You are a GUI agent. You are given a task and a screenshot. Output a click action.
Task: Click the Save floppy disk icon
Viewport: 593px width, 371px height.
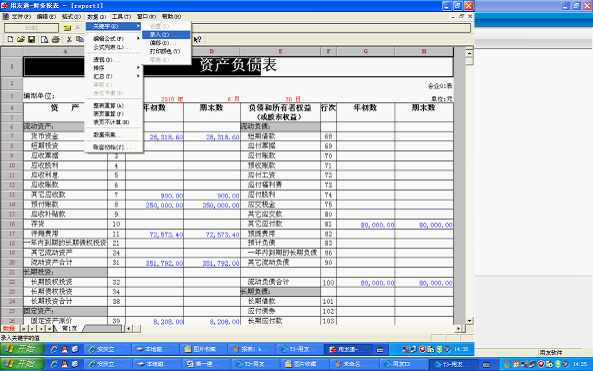(31, 39)
